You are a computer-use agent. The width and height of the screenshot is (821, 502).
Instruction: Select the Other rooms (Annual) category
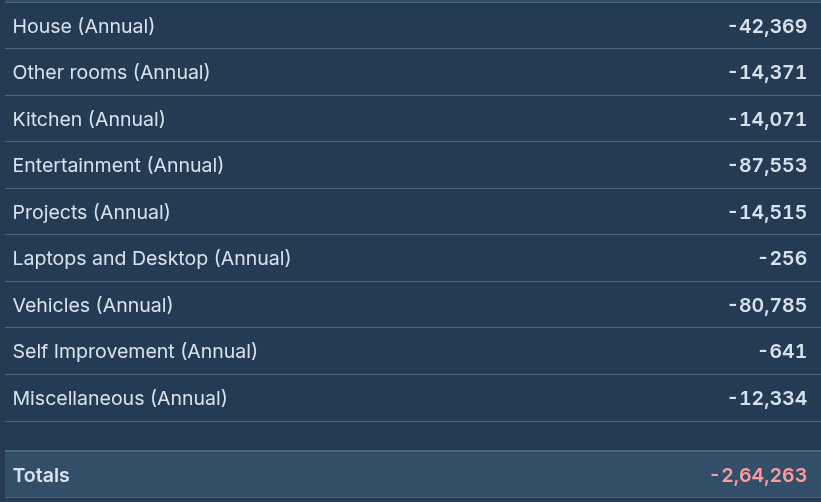(x=111, y=72)
